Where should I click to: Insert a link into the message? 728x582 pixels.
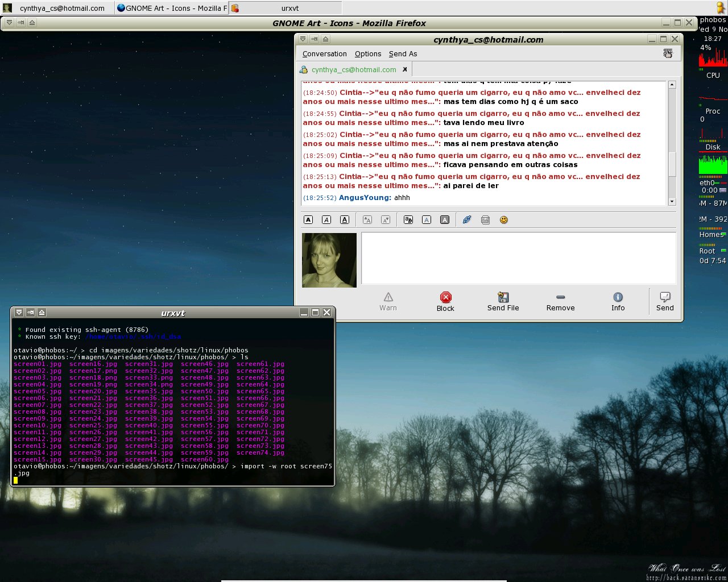pyautogui.click(x=467, y=220)
